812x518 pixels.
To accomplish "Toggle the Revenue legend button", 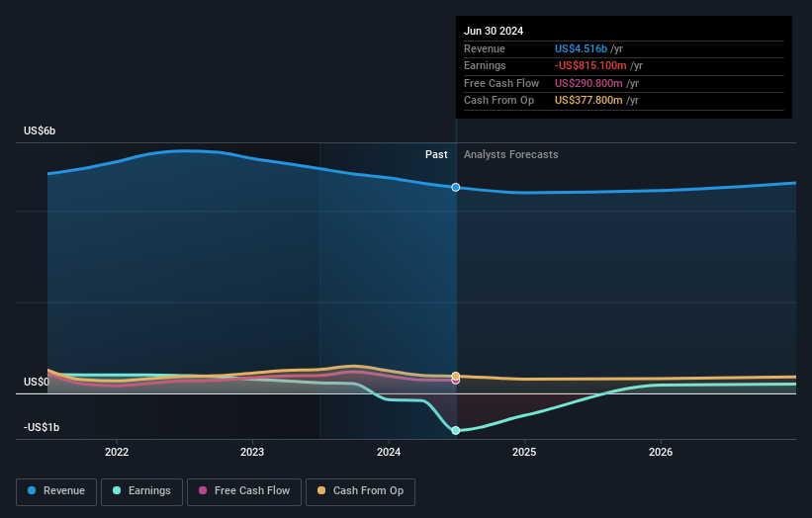I will click(56, 491).
